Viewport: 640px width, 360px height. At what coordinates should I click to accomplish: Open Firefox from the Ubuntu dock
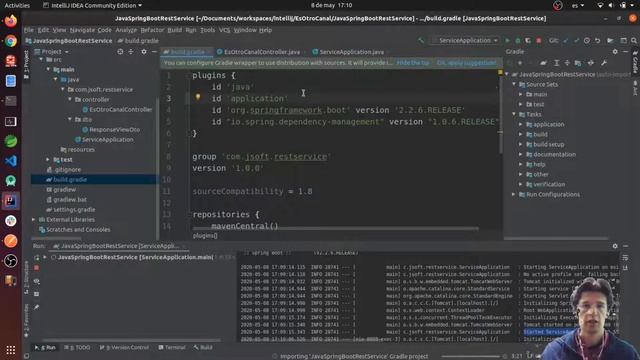pyautogui.click(x=11, y=21)
